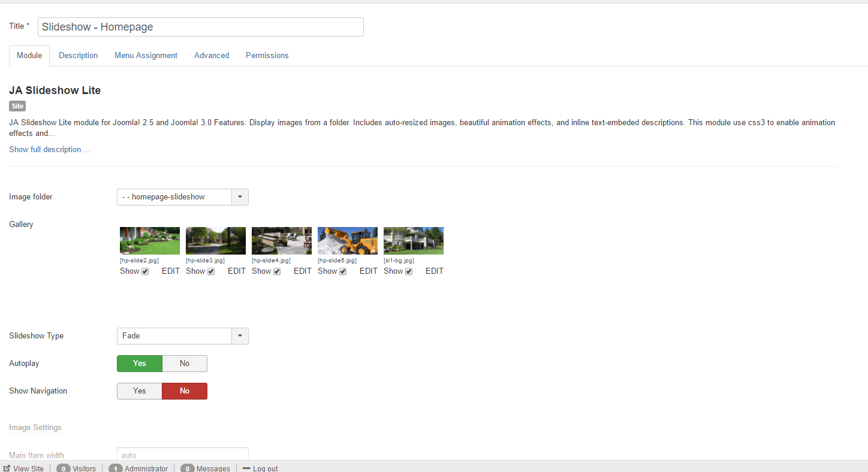Click the 'Main Item width' label
This screenshot has width=868, height=472.
[x=37, y=455]
